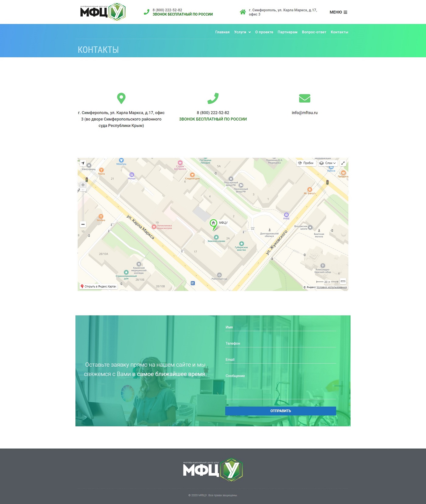Screen dimensions: 426x504
Task: Click the МФЦУ logo in the header
Action: [x=103, y=12]
